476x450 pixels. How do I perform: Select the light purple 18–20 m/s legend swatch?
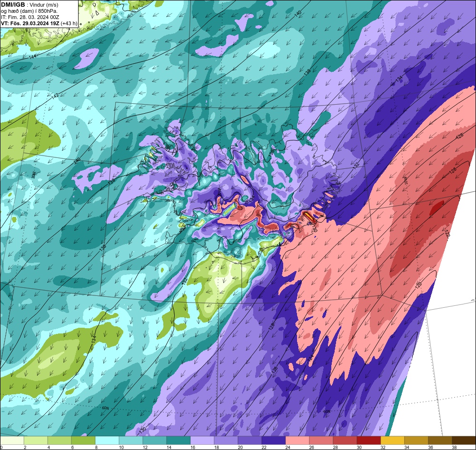pyautogui.click(x=226, y=440)
